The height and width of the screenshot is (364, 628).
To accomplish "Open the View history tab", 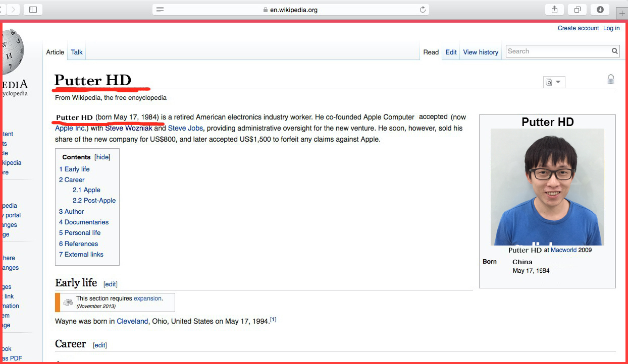I will click(x=480, y=52).
